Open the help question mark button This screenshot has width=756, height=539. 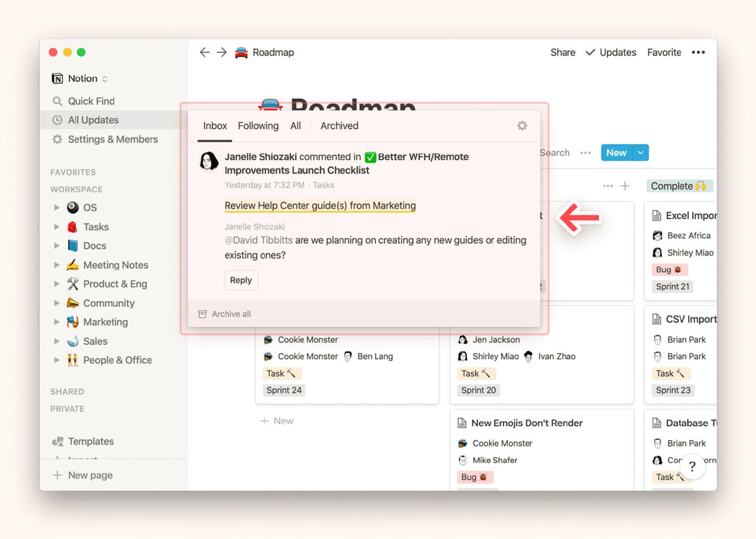tap(691, 466)
